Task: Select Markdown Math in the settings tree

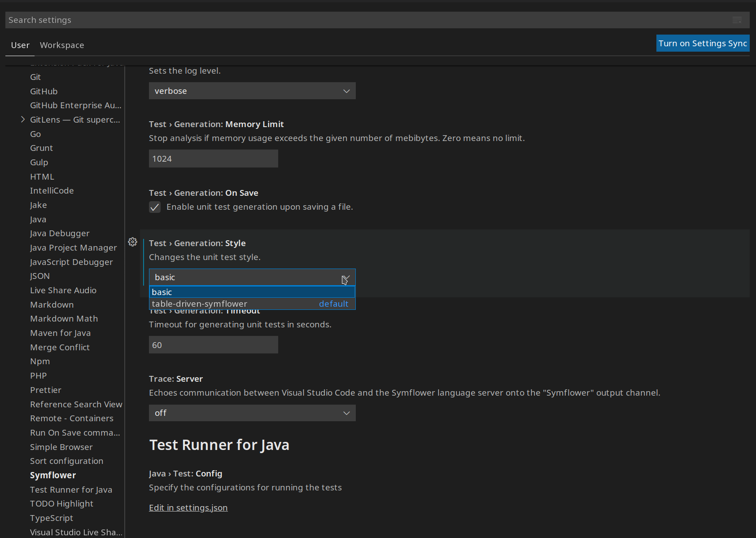Action: pyautogui.click(x=64, y=319)
